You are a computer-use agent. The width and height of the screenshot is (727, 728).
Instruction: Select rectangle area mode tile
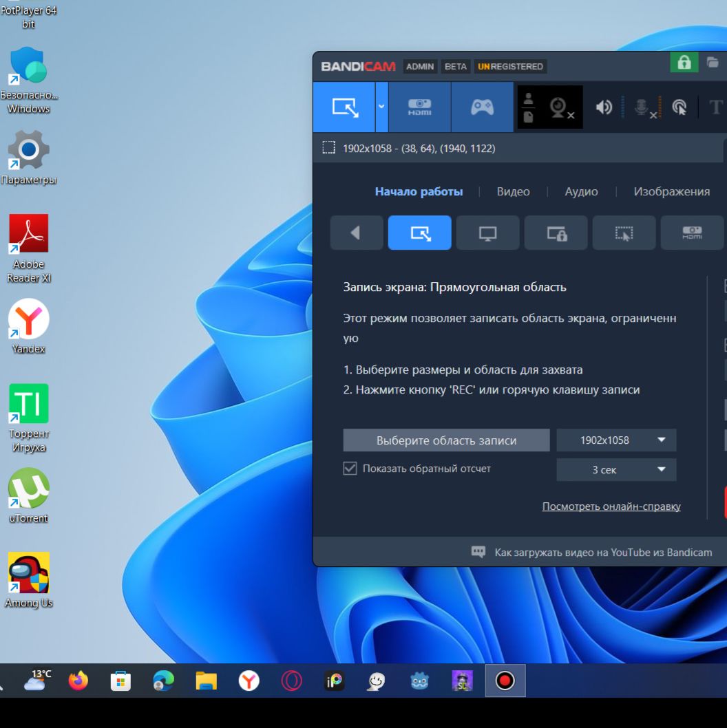coord(419,233)
